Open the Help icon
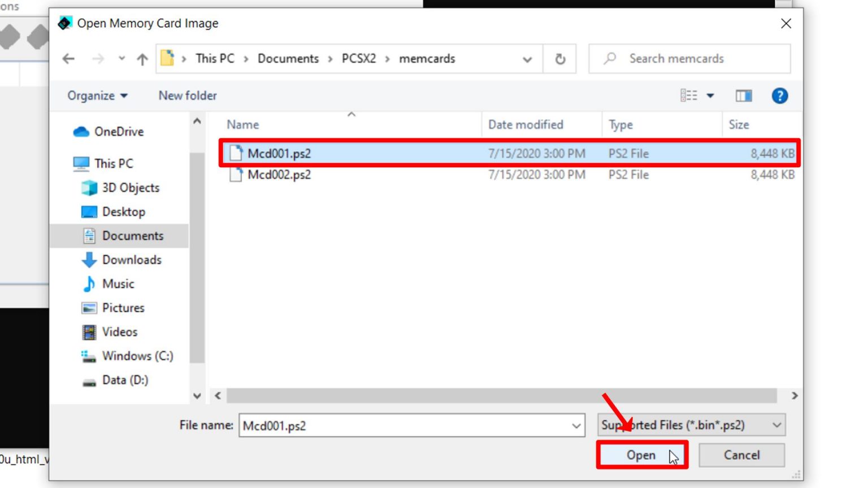The image size is (868, 488). tap(779, 95)
